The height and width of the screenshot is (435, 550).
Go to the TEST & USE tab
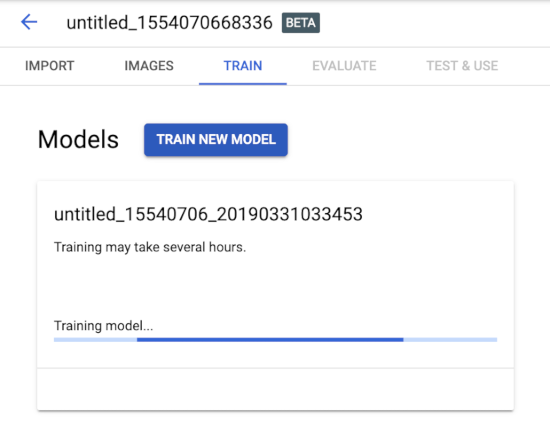(462, 66)
